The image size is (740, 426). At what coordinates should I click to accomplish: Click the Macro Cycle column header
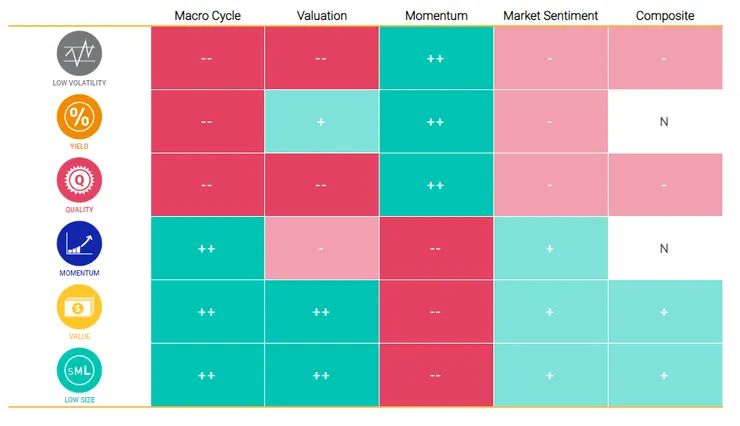pos(206,16)
